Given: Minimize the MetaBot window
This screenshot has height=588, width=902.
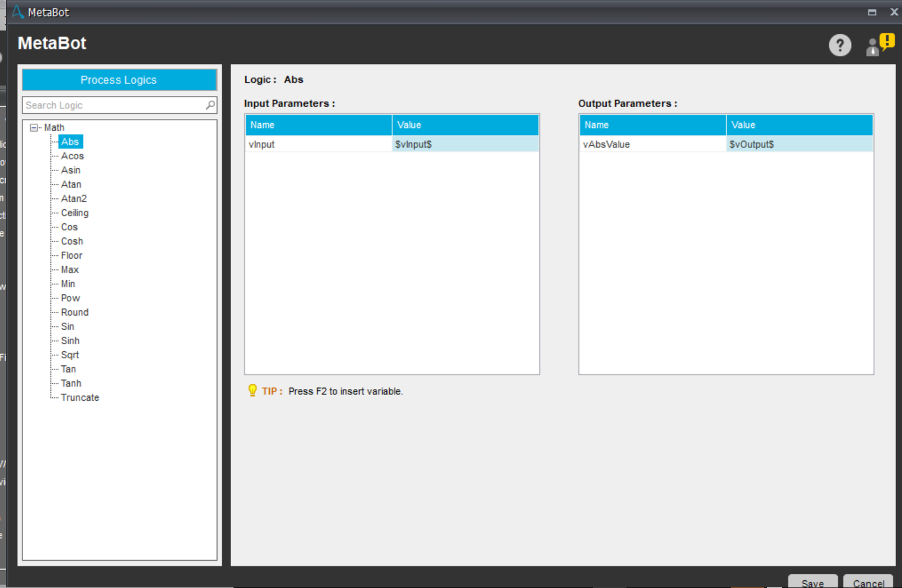Looking at the screenshot, I should coord(872,12).
